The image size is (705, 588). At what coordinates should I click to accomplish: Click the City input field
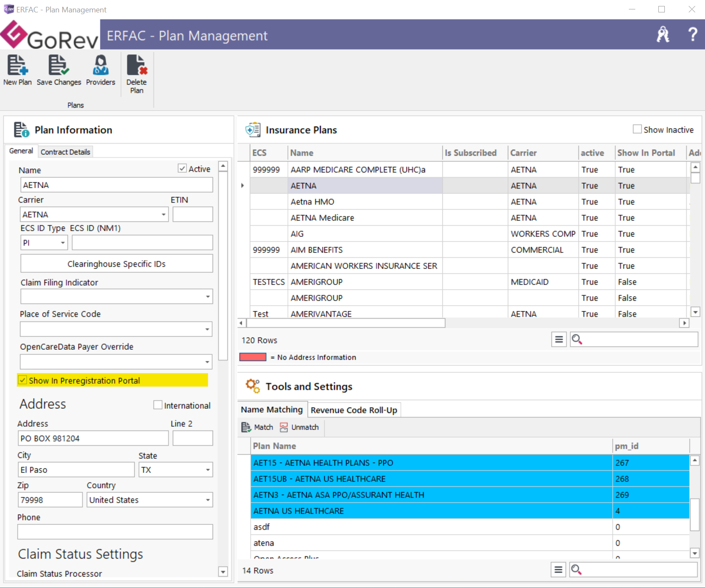point(76,470)
